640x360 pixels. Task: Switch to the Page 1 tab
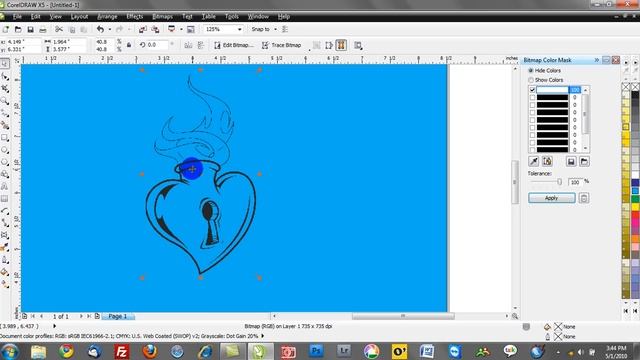click(118, 316)
